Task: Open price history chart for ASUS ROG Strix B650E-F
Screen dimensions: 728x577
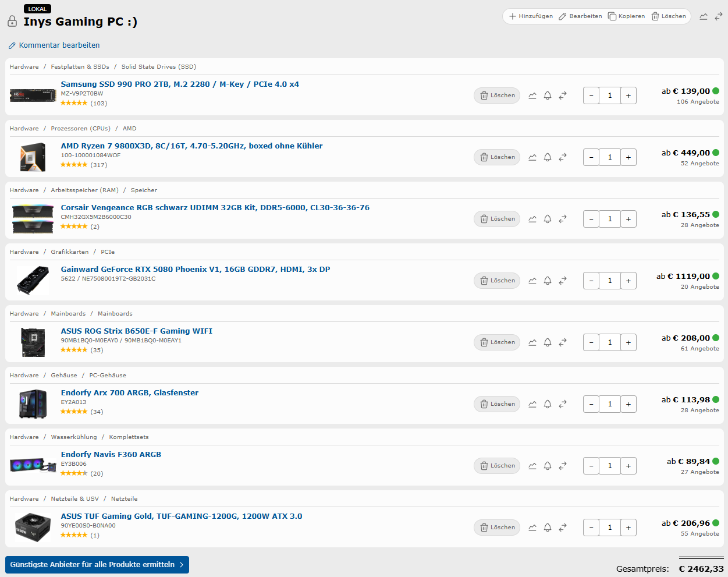Action: click(x=532, y=342)
